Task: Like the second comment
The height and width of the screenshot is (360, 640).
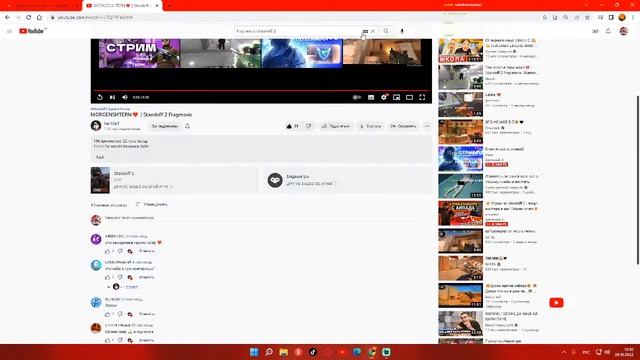Action: tap(108, 277)
